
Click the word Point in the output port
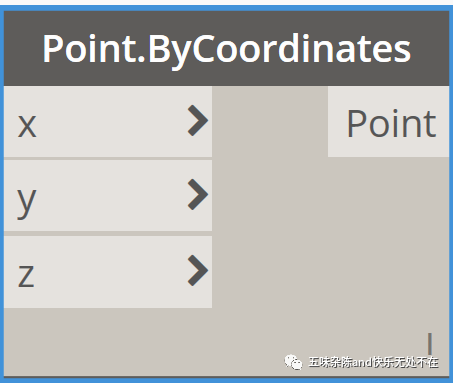[391, 124]
